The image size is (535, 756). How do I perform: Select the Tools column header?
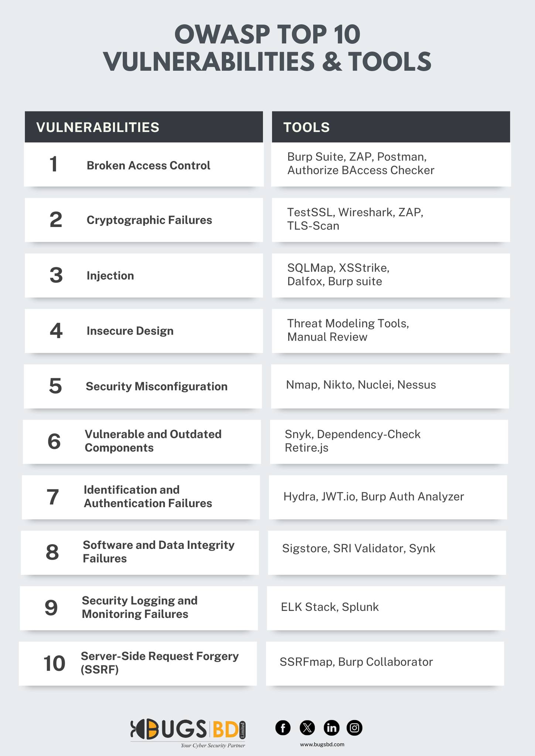pyautogui.click(x=391, y=127)
